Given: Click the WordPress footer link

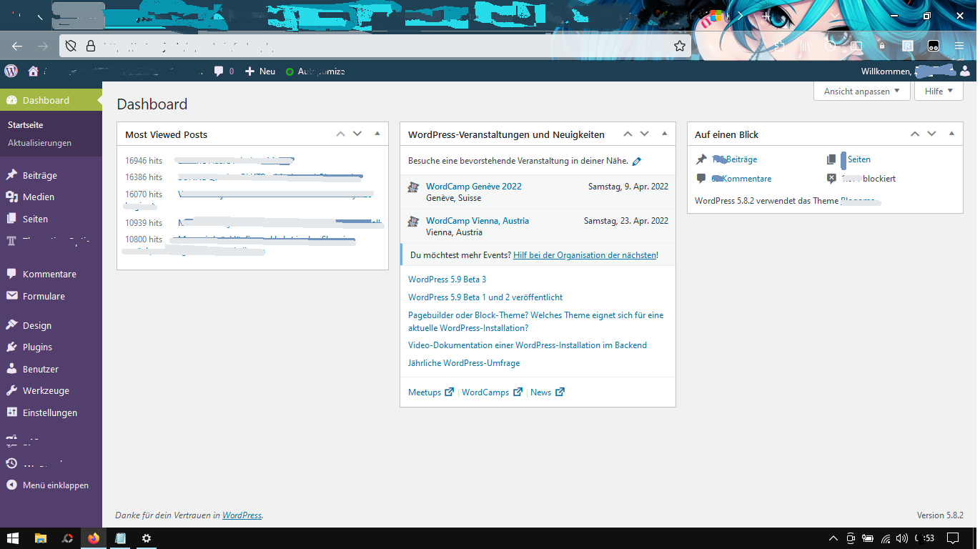Looking at the screenshot, I should [x=242, y=515].
